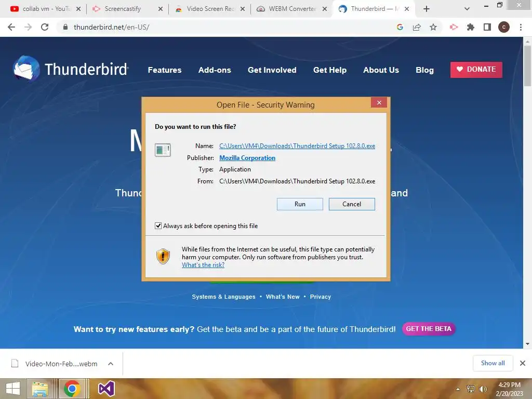Click the shield warning icon in dialog
This screenshot has width=532, height=399.
[x=163, y=256]
